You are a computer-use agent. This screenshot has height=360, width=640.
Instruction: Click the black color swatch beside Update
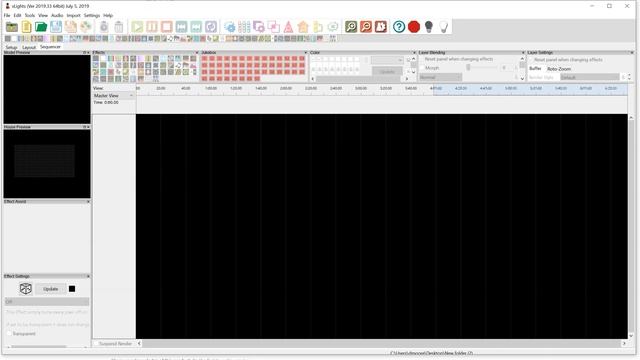pyautogui.click(x=72, y=289)
